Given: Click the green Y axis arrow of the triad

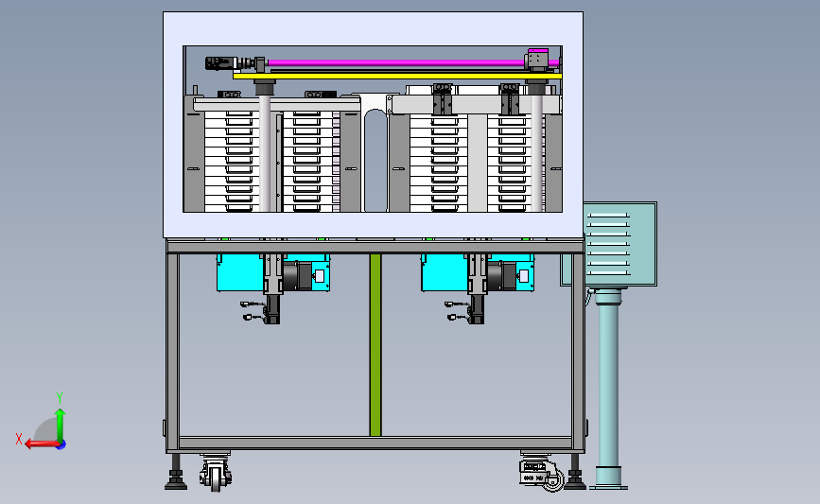Looking at the screenshot, I should point(60,425).
